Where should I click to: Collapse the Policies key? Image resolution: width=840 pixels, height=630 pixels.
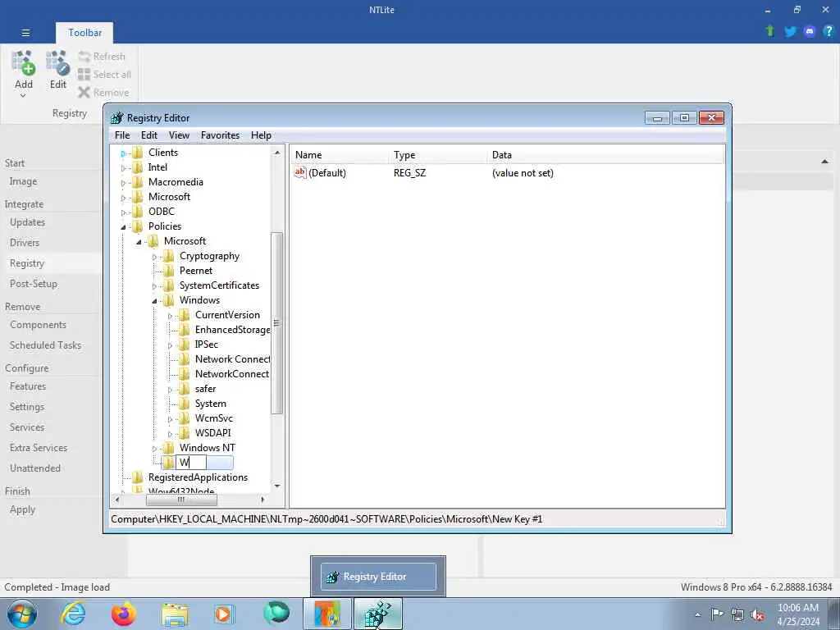point(123,227)
